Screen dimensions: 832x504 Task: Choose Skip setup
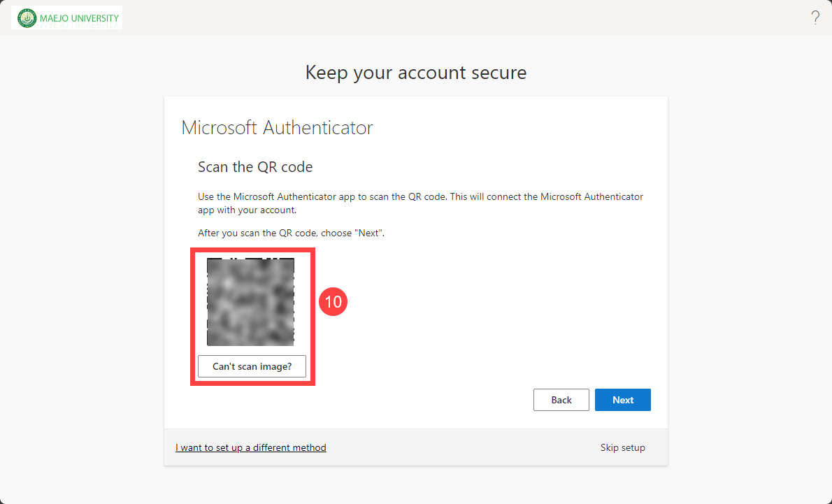622,447
